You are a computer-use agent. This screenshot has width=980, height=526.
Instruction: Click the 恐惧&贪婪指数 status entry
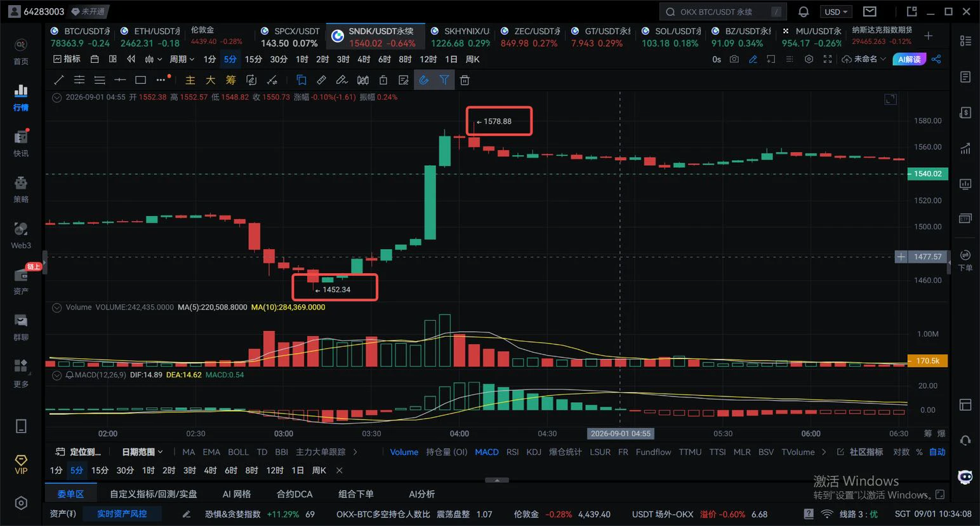tap(260, 514)
